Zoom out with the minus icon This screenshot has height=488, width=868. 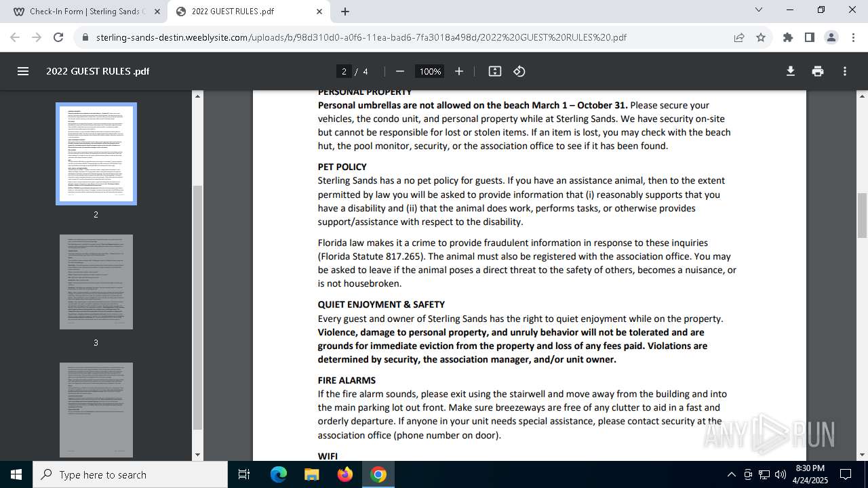pyautogui.click(x=400, y=71)
